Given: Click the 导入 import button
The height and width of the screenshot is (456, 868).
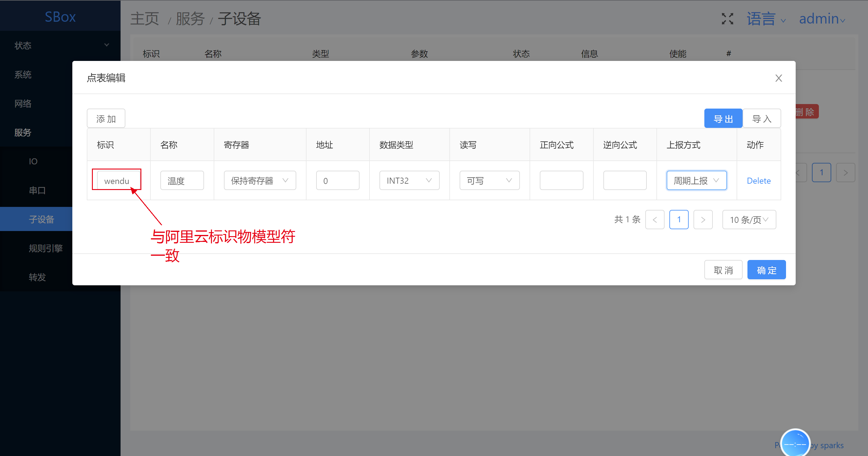Looking at the screenshot, I should (762, 119).
